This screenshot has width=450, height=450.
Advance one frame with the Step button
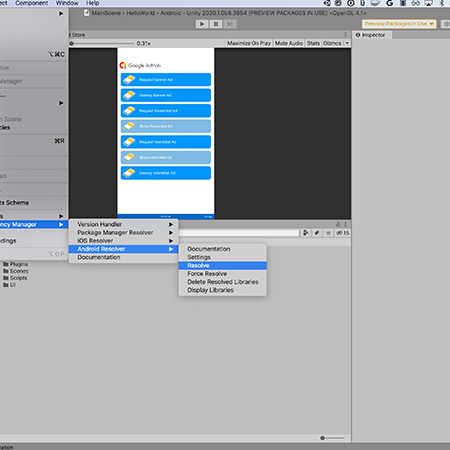(x=230, y=24)
